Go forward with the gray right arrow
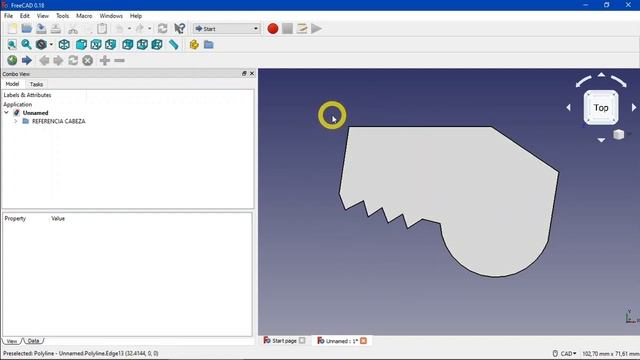This screenshot has width=640, height=360. pyautogui.click(x=58, y=60)
